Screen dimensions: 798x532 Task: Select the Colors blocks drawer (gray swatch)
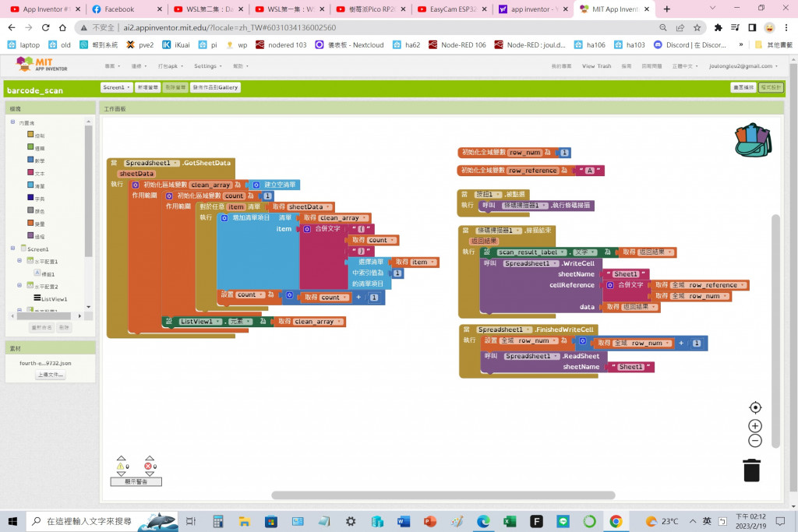pyautogui.click(x=30, y=210)
